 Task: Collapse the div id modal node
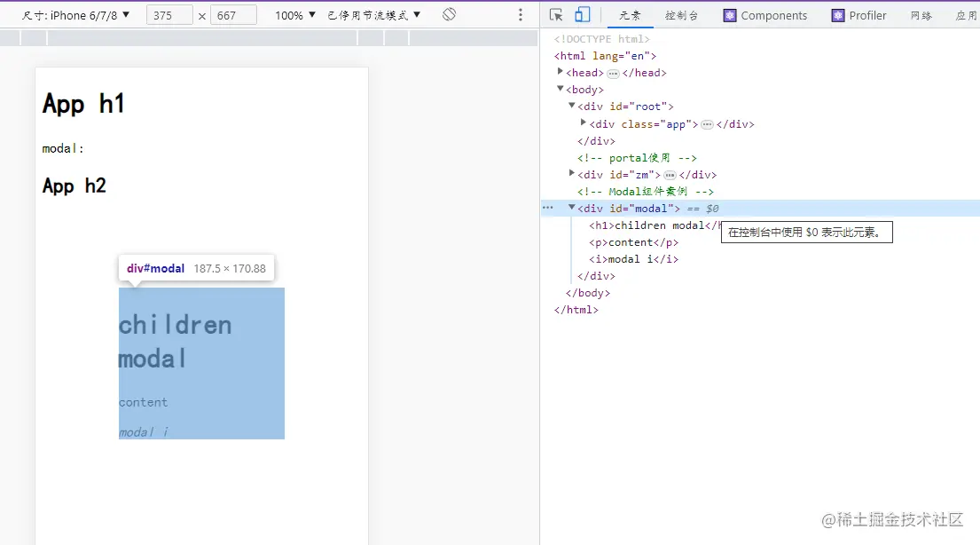click(571, 207)
